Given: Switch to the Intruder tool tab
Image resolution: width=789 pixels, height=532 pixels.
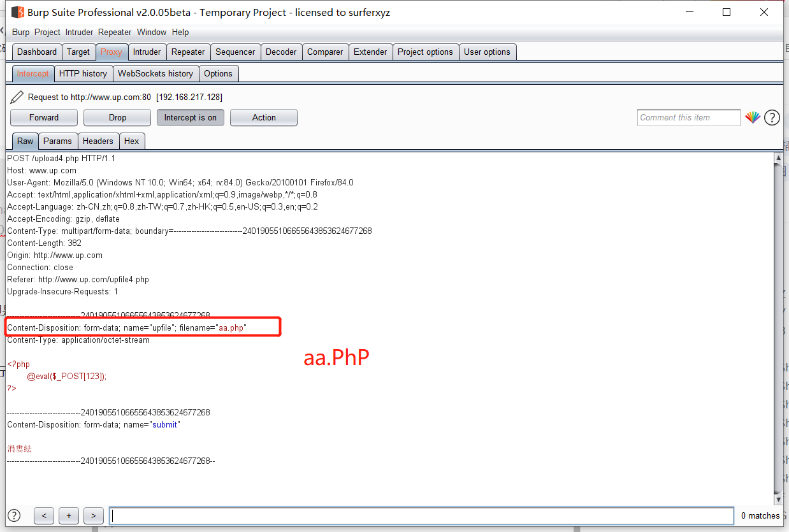Looking at the screenshot, I should point(147,52).
